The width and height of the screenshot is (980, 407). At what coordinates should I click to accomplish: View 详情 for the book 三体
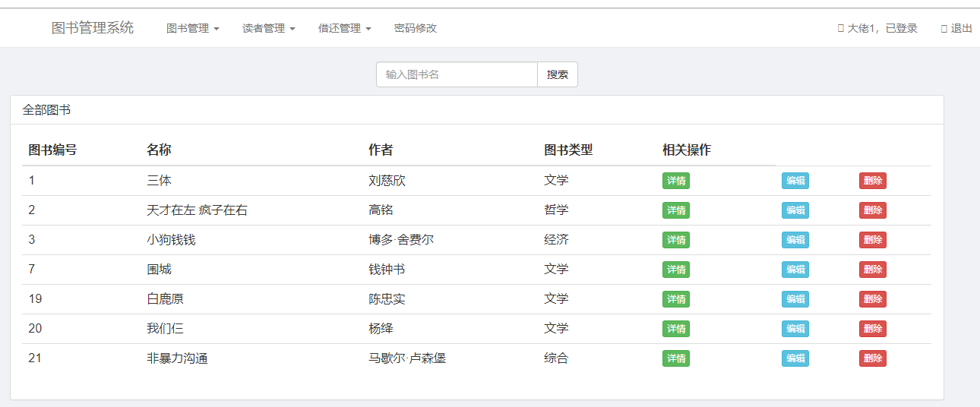click(676, 181)
